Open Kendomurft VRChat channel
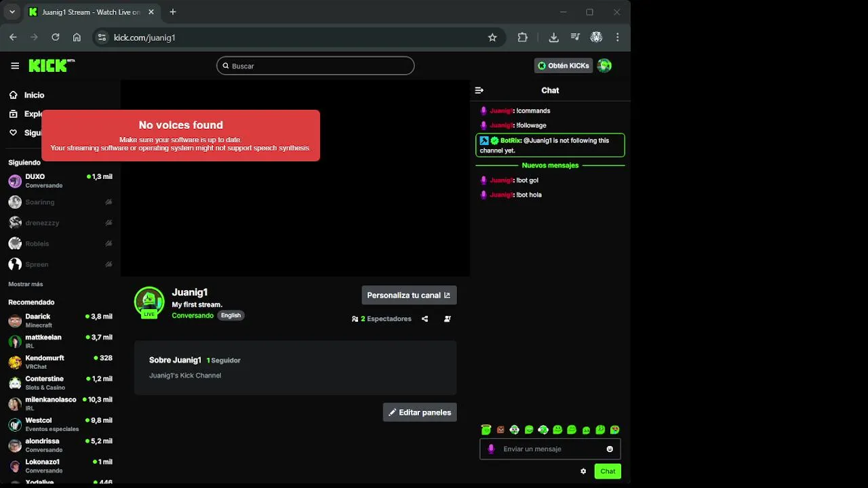This screenshot has width=868, height=488. (x=60, y=362)
